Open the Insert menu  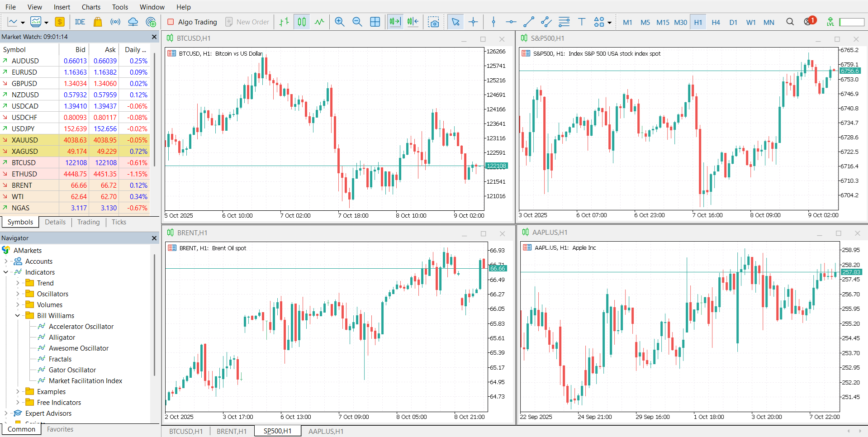(62, 7)
